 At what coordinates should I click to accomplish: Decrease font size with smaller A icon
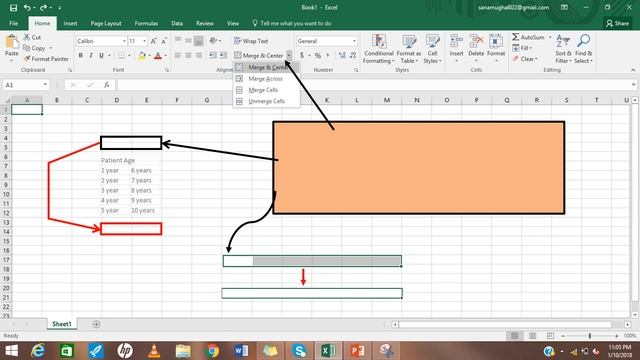[164, 41]
